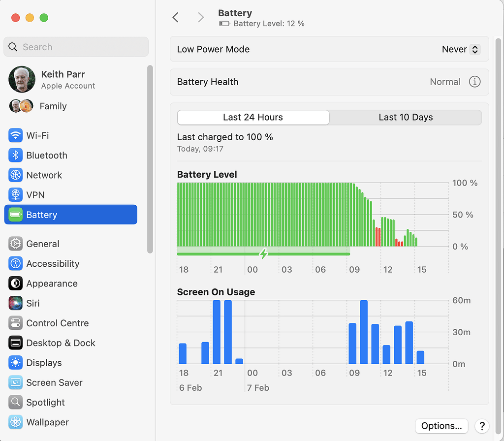Screen dimensions: 504x441
Task: Open Screen Saver settings
Action: click(x=54, y=382)
